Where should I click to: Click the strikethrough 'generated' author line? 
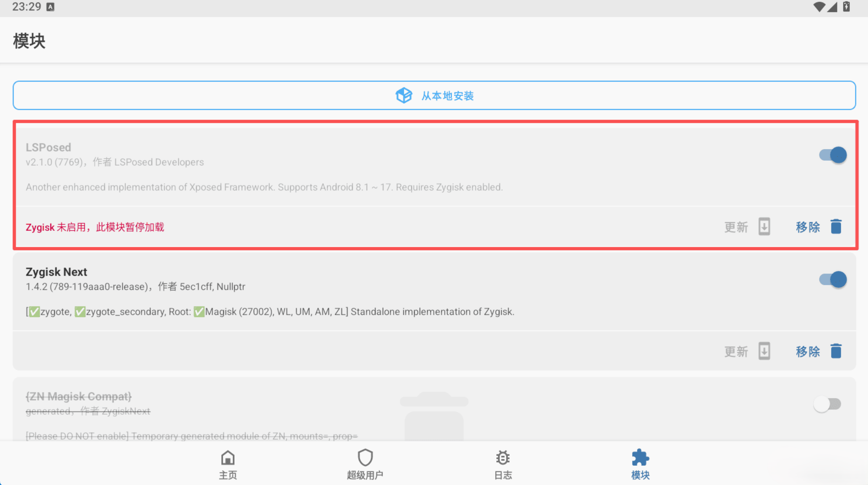(88, 411)
